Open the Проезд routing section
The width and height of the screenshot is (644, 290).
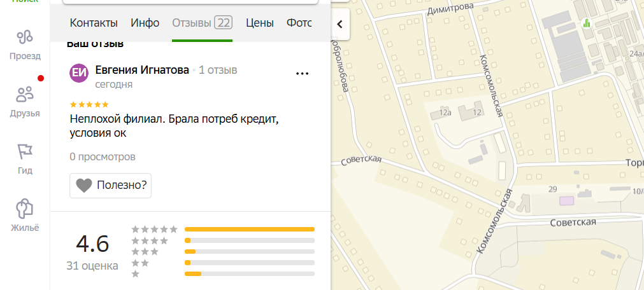pyautogui.click(x=25, y=45)
